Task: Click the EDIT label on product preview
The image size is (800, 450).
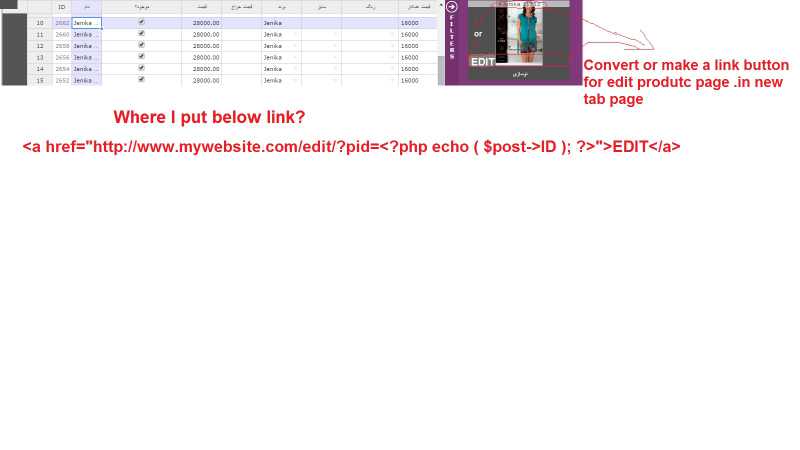Action: point(482,62)
